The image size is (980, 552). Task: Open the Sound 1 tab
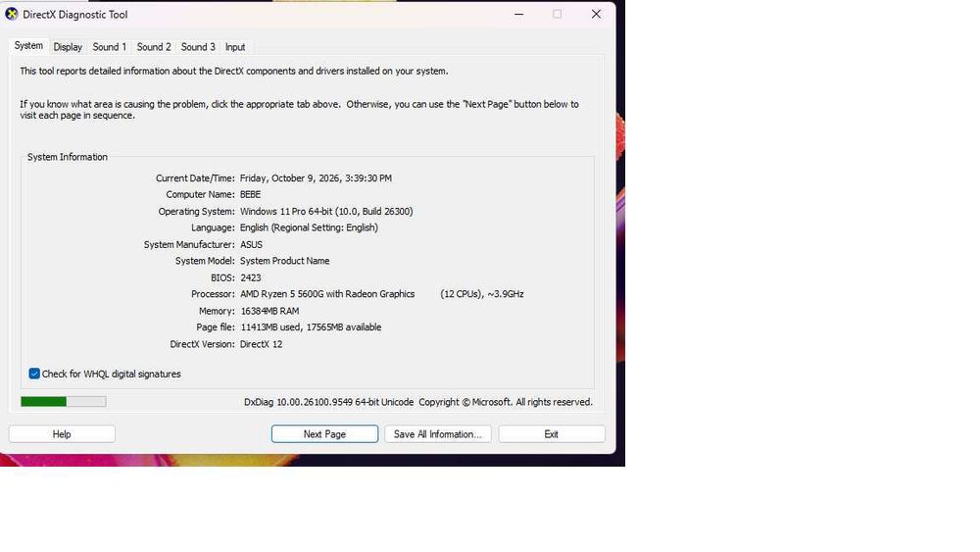(110, 47)
